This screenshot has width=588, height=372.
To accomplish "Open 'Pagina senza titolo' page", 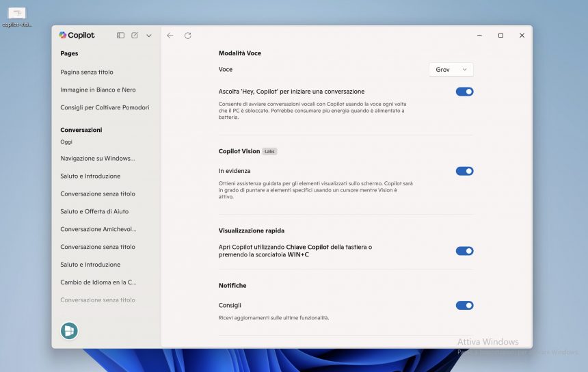I will pyautogui.click(x=87, y=72).
